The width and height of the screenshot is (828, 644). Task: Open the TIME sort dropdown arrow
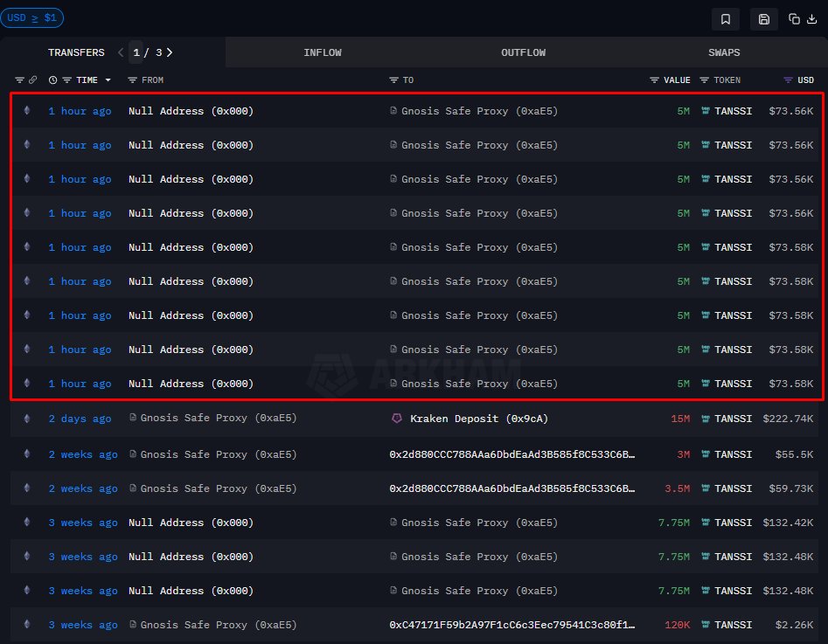tap(108, 80)
